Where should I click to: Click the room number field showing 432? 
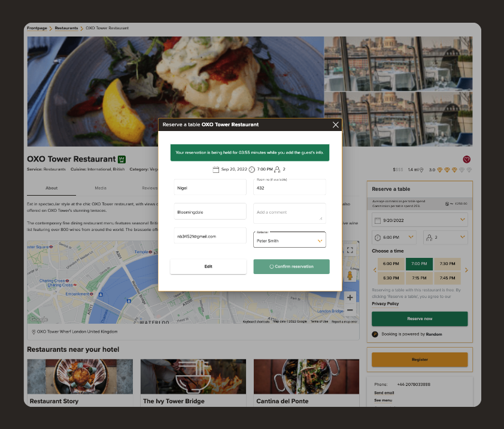pos(289,187)
